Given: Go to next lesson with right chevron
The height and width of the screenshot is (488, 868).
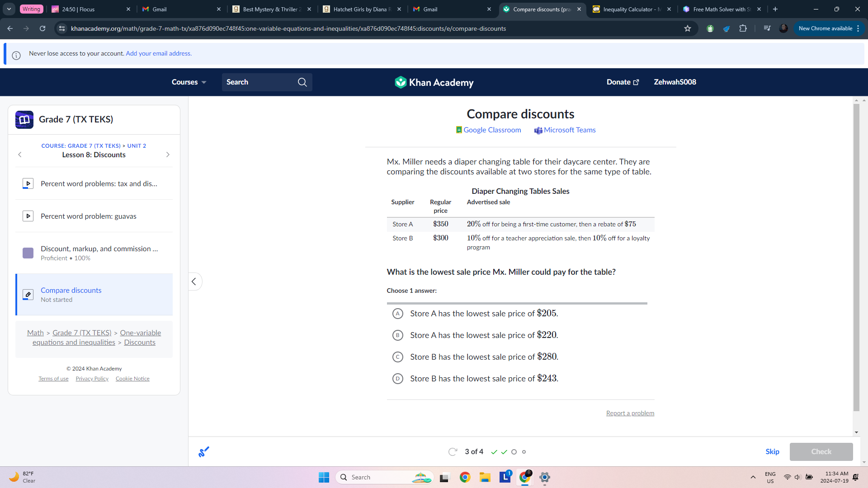Looking at the screenshot, I should click(168, 155).
